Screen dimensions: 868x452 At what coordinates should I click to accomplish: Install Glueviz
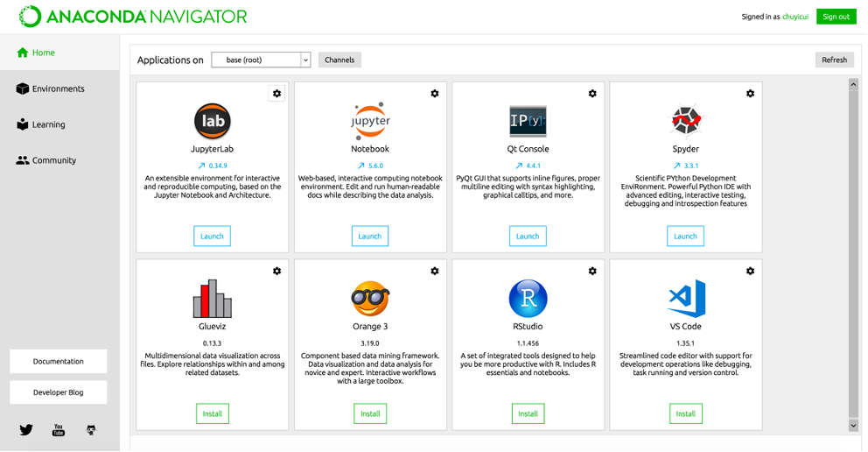(213, 413)
